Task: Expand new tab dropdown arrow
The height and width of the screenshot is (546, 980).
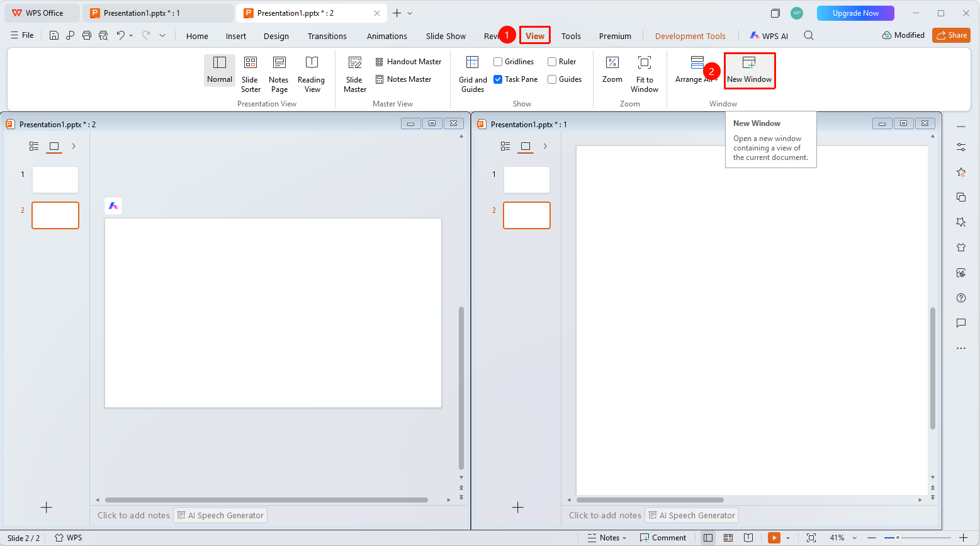Action: click(410, 13)
